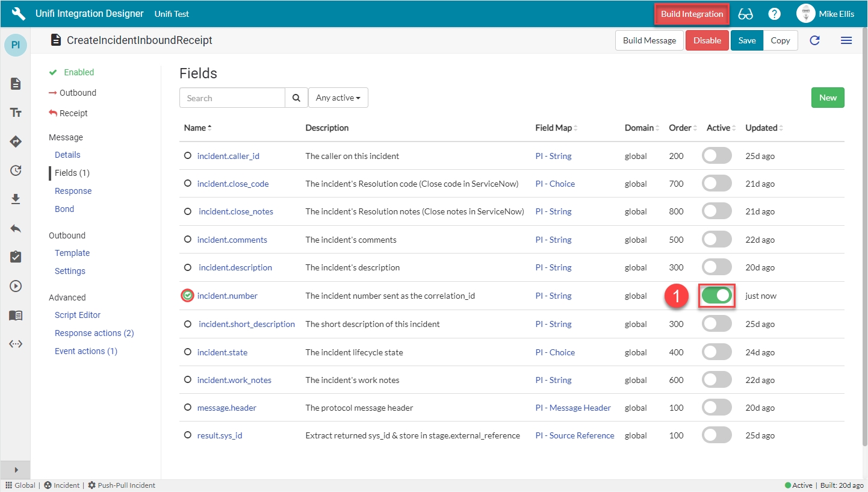Screen dimensions: 868x492
Task: Enable the incident.caller_id active toggle
Action: pos(716,156)
